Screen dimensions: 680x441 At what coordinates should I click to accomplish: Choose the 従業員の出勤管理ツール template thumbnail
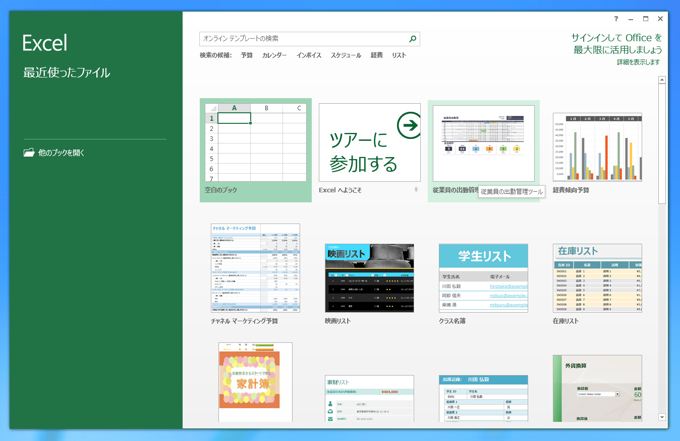(x=484, y=143)
